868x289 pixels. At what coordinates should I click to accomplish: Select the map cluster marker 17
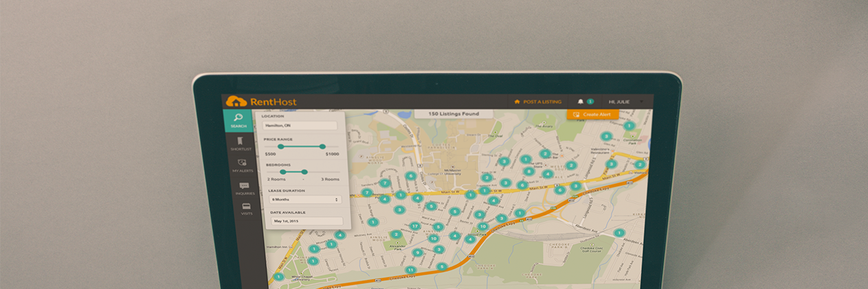coord(414,226)
